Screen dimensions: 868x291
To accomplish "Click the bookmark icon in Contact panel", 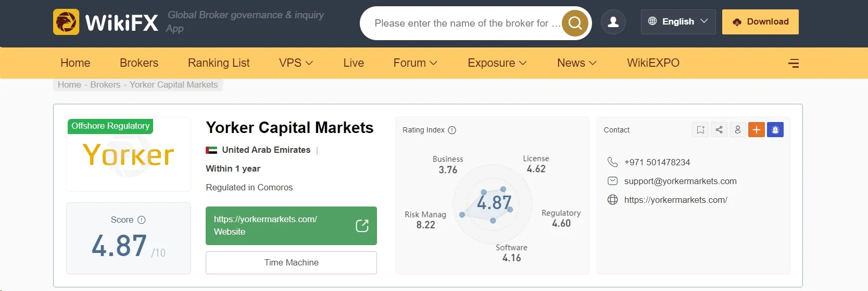I will (700, 130).
